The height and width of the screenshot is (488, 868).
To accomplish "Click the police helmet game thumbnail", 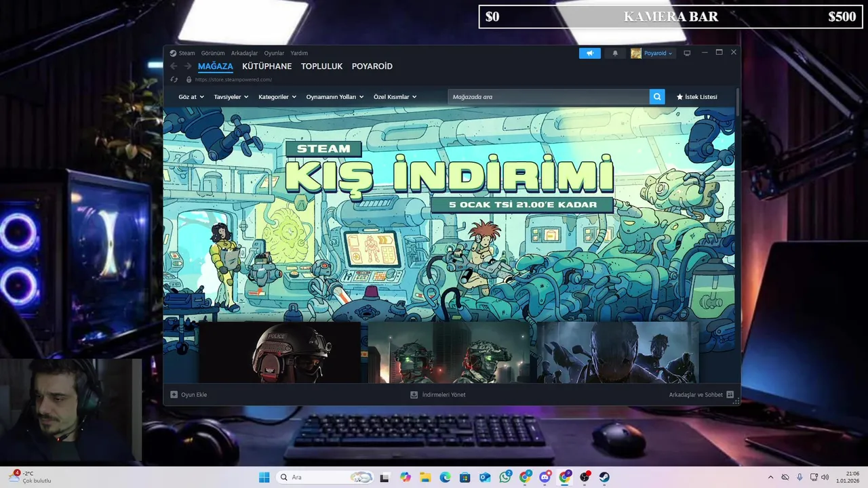I will 280,352.
